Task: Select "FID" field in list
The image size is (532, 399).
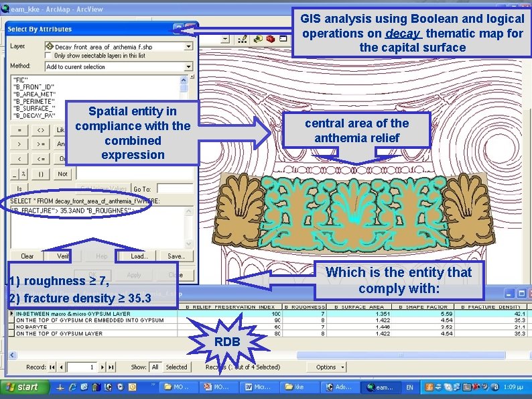Action: (20, 80)
